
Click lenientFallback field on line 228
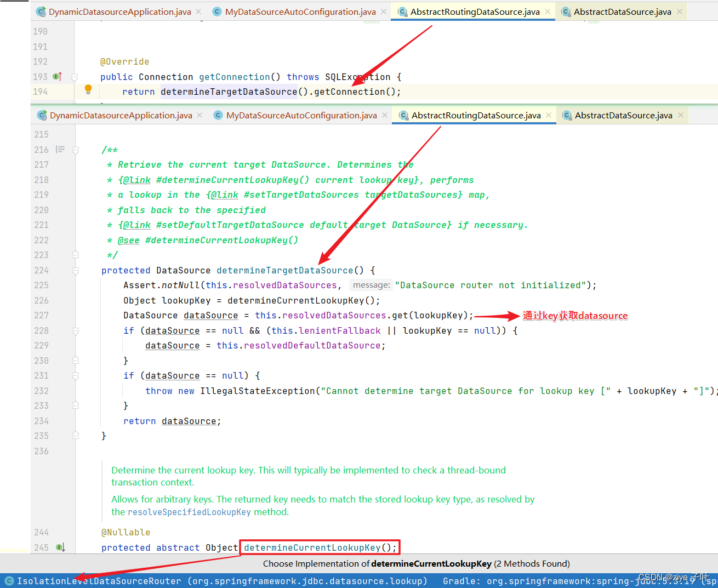pyautogui.click(x=339, y=330)
